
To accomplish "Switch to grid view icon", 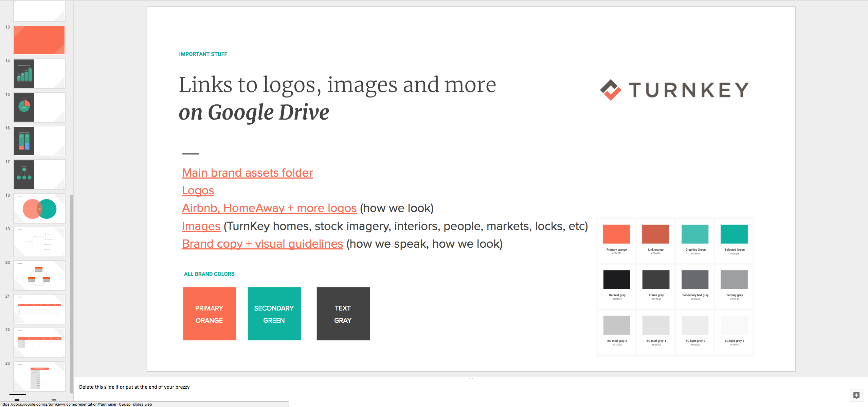I will click(54, 400).
